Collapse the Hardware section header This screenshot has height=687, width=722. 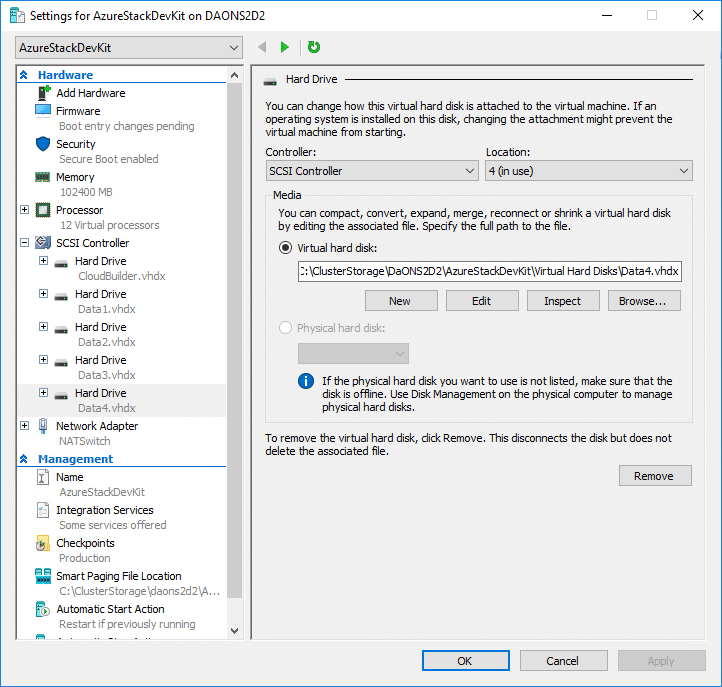tap(24, 75)
